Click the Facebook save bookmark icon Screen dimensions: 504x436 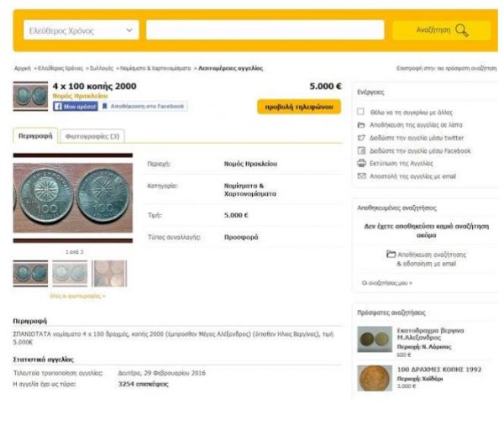[105, 107]
